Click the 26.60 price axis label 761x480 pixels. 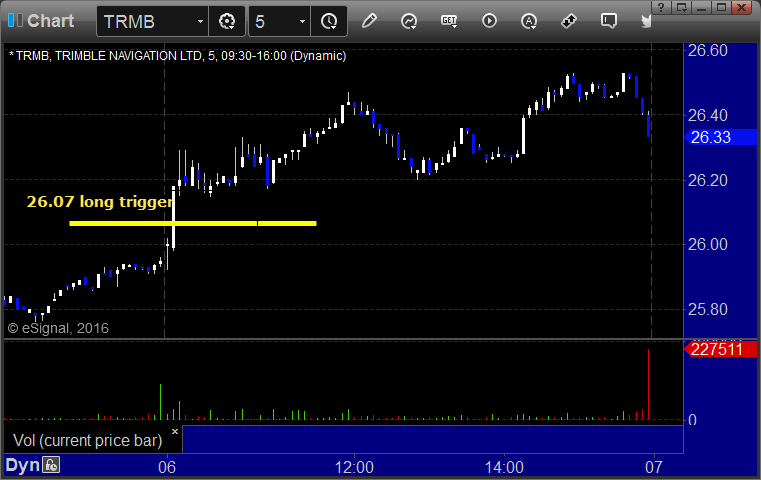click(x=708, y=50)
